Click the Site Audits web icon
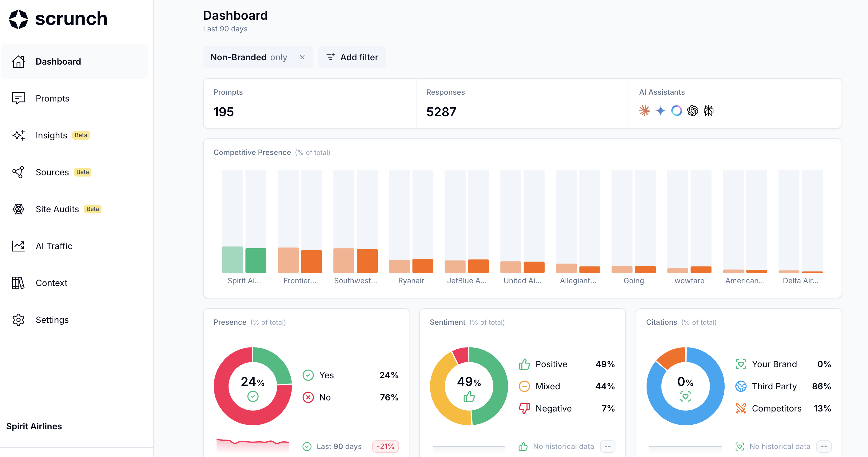Viewport: 868px width, 457px height. [x=18, y=209]
